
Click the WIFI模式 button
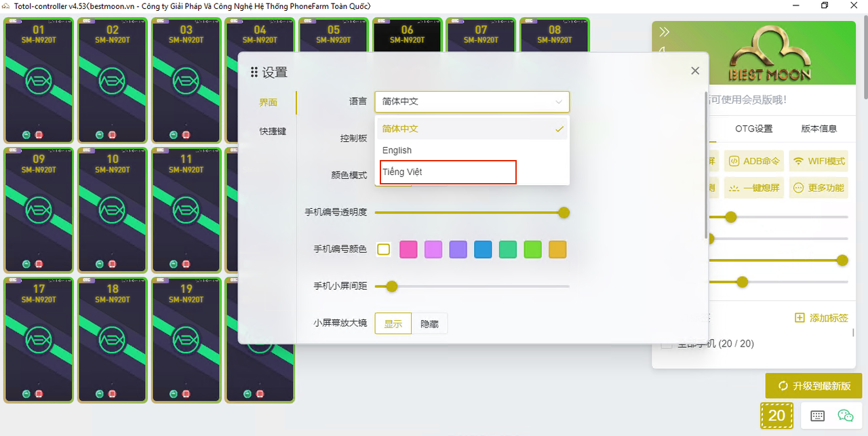point(818,161)
